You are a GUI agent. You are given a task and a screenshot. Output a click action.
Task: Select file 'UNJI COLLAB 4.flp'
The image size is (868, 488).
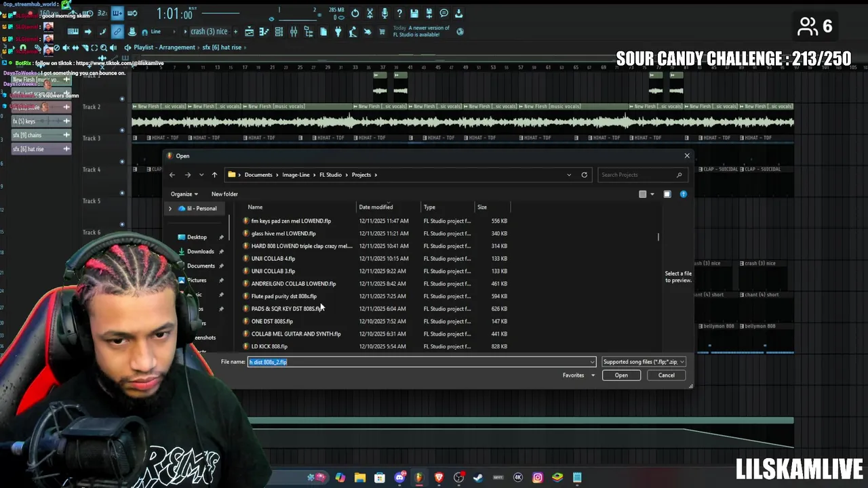pyautogui.click(x=273, y=259)
